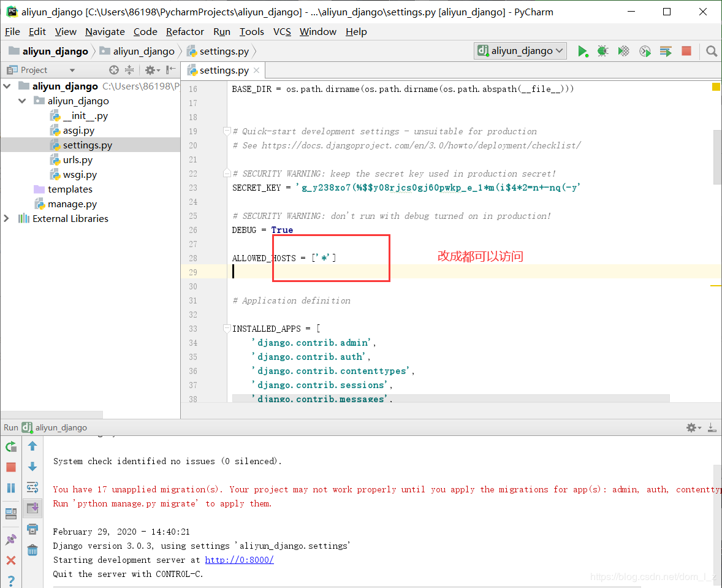The width and height of the screenshot is (722, 588).
Task: Collapse the inner aliyun_django folder
Action: [22, 101]
